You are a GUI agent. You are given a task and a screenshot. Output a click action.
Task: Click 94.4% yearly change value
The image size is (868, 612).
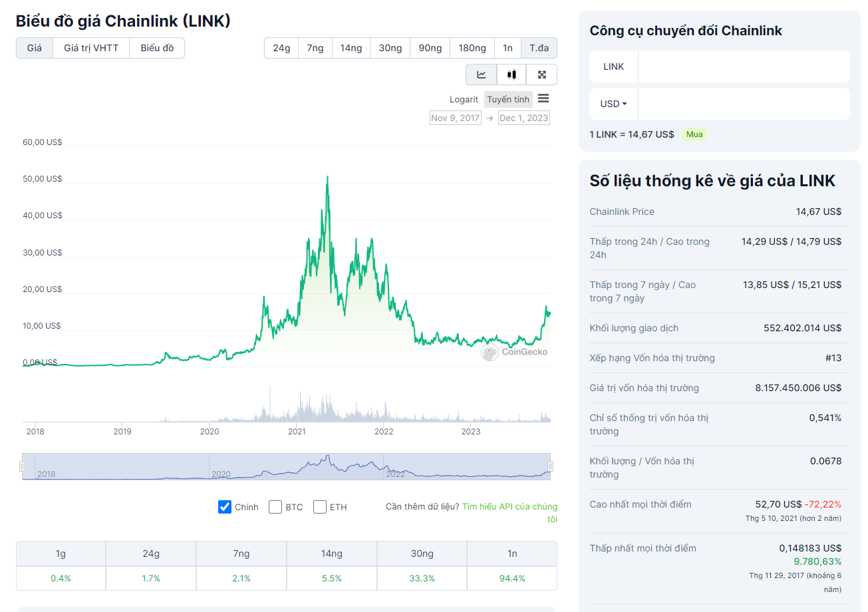tap(512, 578)
